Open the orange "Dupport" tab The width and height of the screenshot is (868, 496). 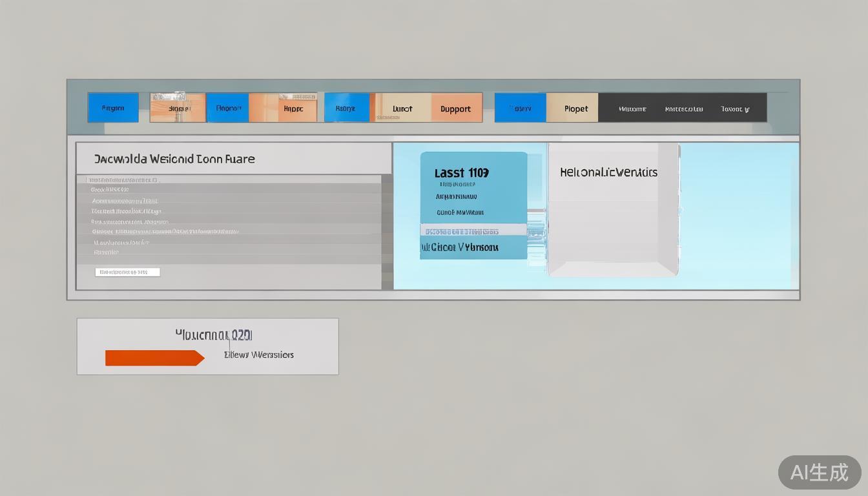(456, 108)
